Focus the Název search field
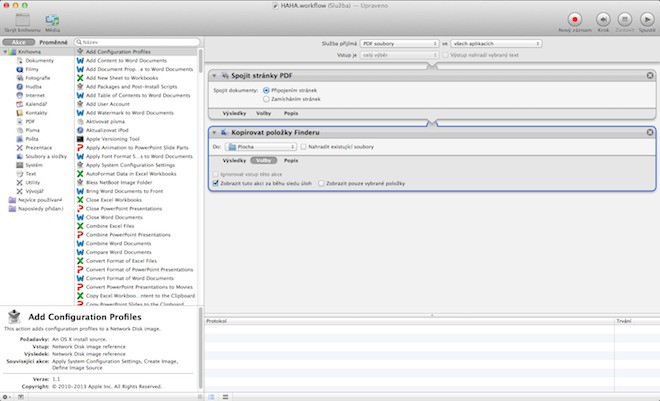The image size is (660, 401). pos(140,43)
